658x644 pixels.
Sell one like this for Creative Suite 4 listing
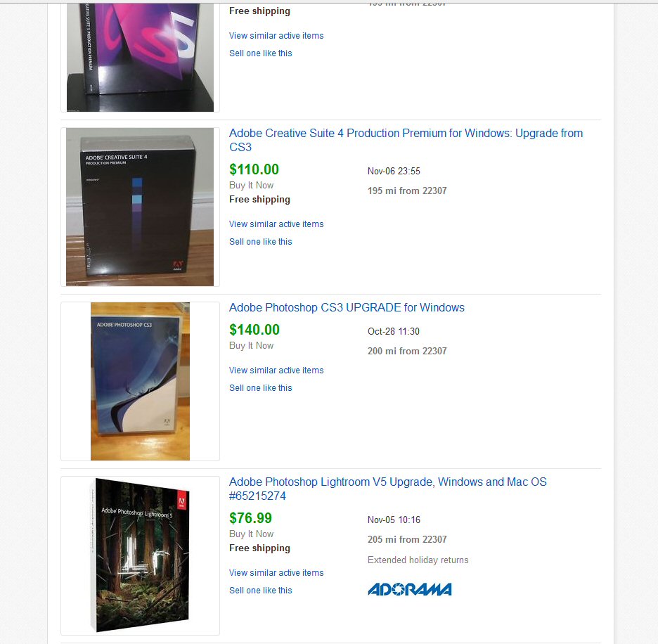(x=261, y=242)
